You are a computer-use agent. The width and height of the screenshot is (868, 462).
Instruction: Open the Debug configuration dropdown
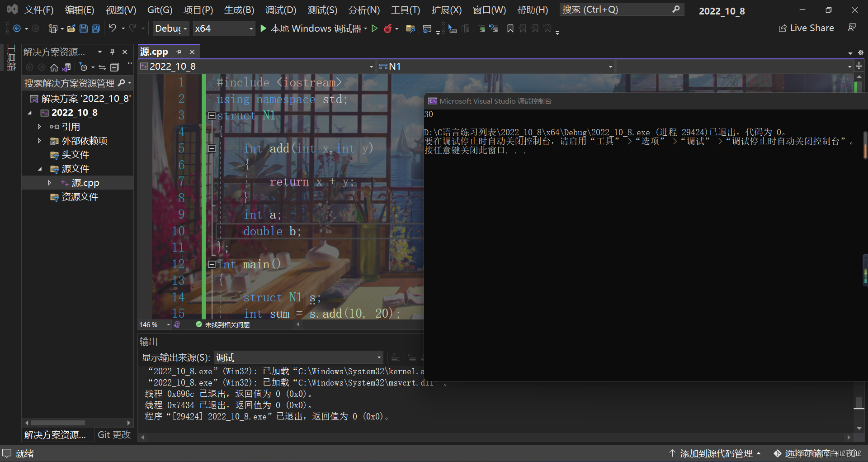[171, 29]
